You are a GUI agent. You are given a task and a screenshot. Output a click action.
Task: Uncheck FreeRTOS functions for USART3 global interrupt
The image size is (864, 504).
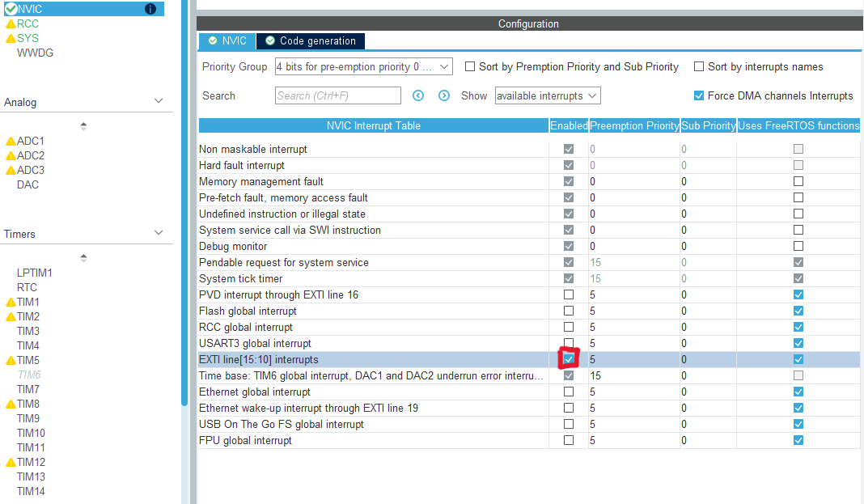(798, 343)
